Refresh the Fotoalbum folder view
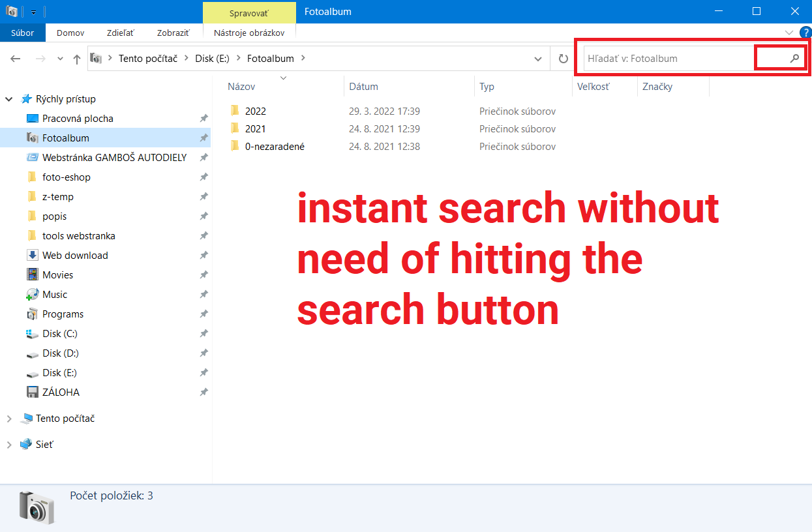Image resolution: width=812 pixels, height=532 pixels. click(x=563, y=58)
